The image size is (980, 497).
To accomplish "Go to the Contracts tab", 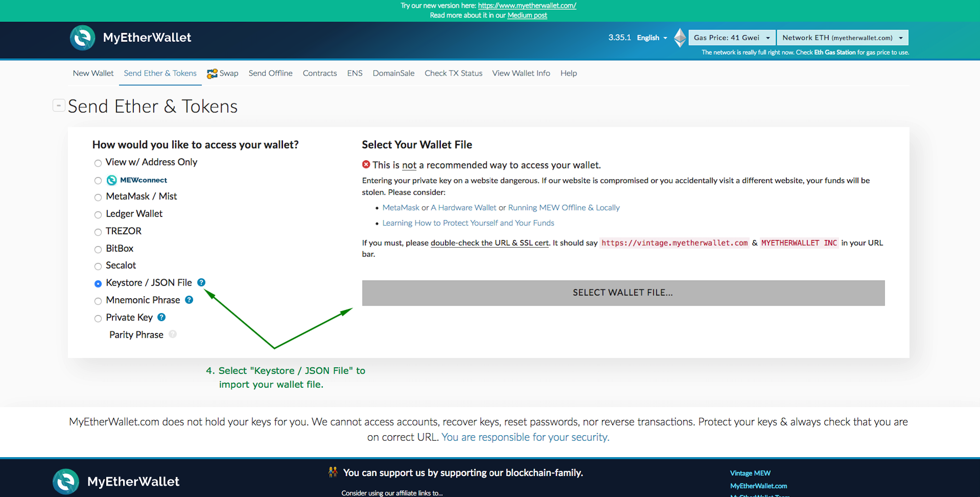I will [320, 73].
